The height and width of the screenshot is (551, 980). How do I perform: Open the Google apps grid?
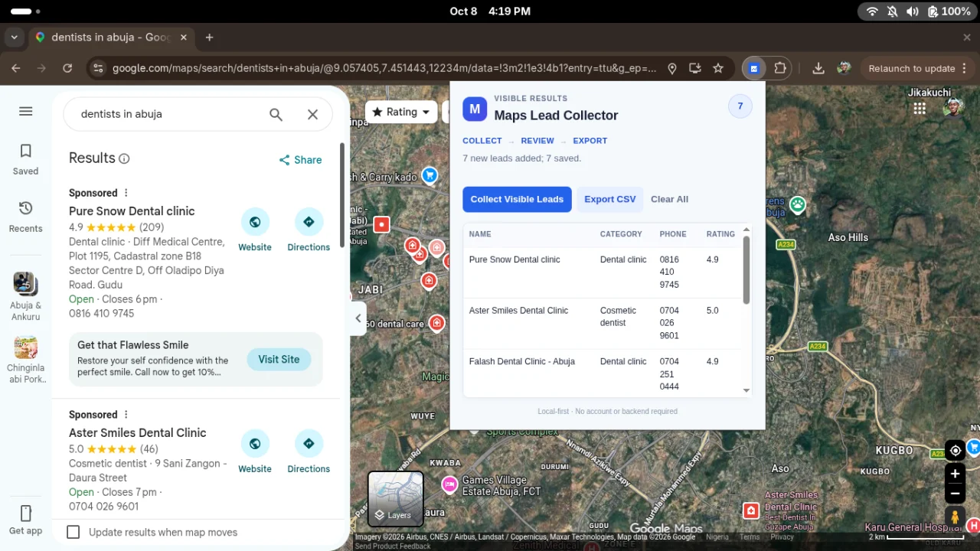coord(920,109)
